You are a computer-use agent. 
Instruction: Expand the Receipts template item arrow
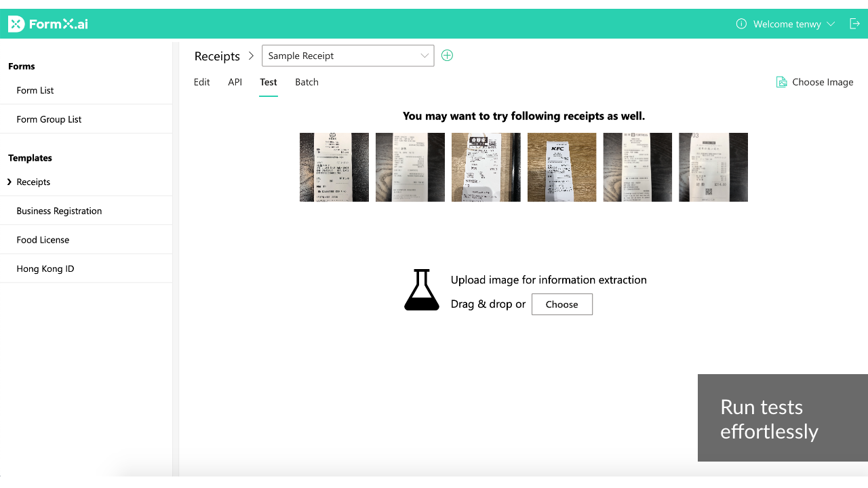pyautogui.click(x=9, y=182)
